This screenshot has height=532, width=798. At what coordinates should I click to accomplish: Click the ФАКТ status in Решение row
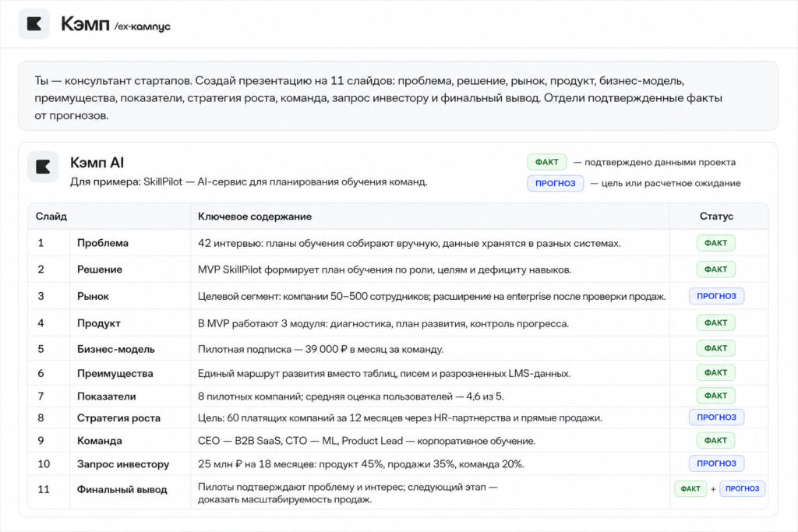(x=715, y=270)
